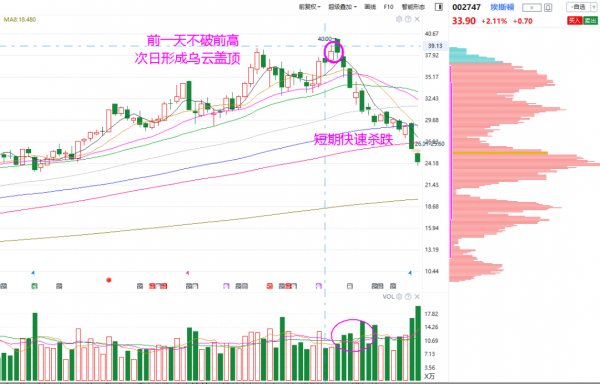Open the F10 company info page
Viewport: 600px width, 384px height.
click(388, 7)
